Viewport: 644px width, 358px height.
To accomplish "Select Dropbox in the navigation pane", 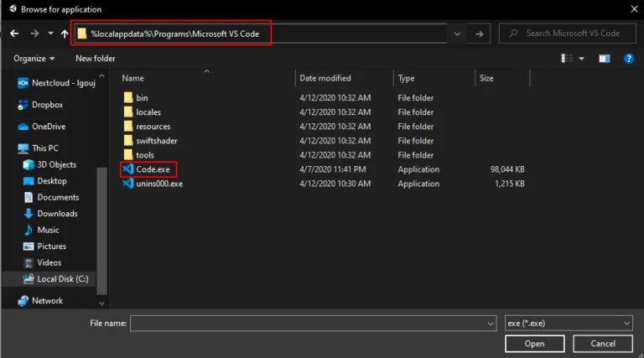I will click(x=40, y=105).
